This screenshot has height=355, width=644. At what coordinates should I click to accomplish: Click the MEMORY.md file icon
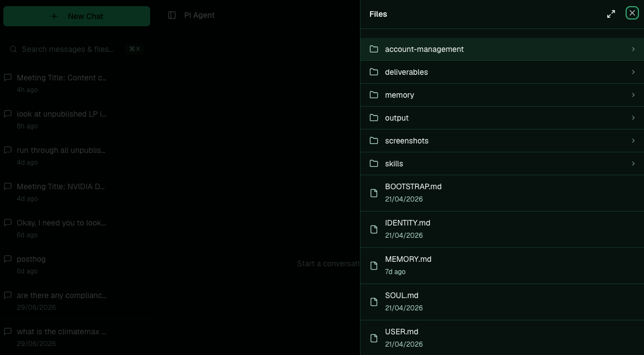374,266
